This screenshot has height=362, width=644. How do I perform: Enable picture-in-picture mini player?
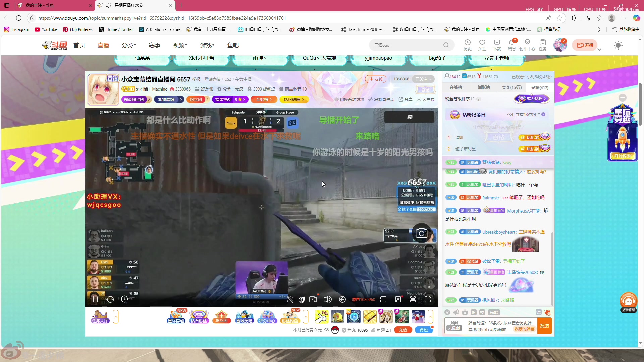coord(383,299)
